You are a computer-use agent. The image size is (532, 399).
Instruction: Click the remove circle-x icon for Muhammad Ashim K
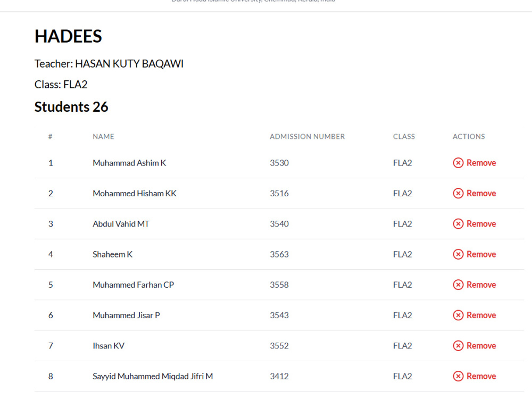458,163
